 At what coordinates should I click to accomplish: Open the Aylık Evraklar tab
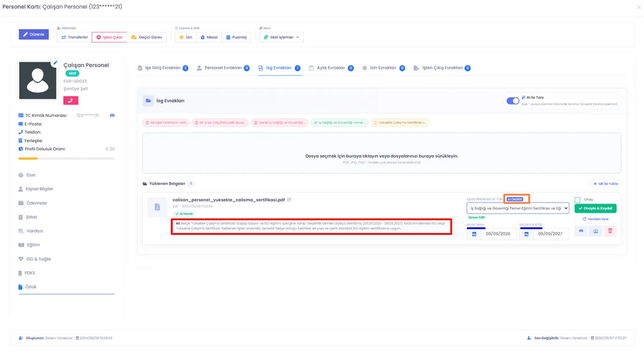point(331,68)
